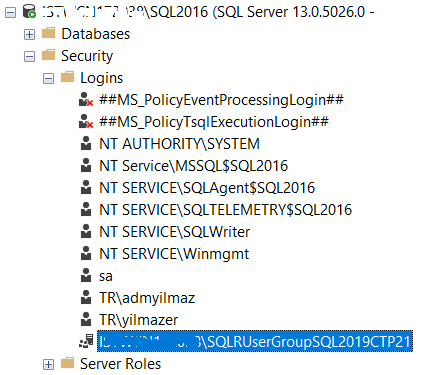The width and height of the screenshot is (425, 375).
Task: Collapse the SQL2016 server node
Action: click(x=11, y=13)
